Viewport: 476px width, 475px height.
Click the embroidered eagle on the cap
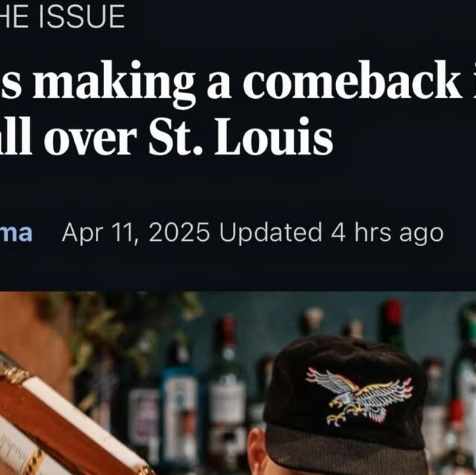click(360, 395)
